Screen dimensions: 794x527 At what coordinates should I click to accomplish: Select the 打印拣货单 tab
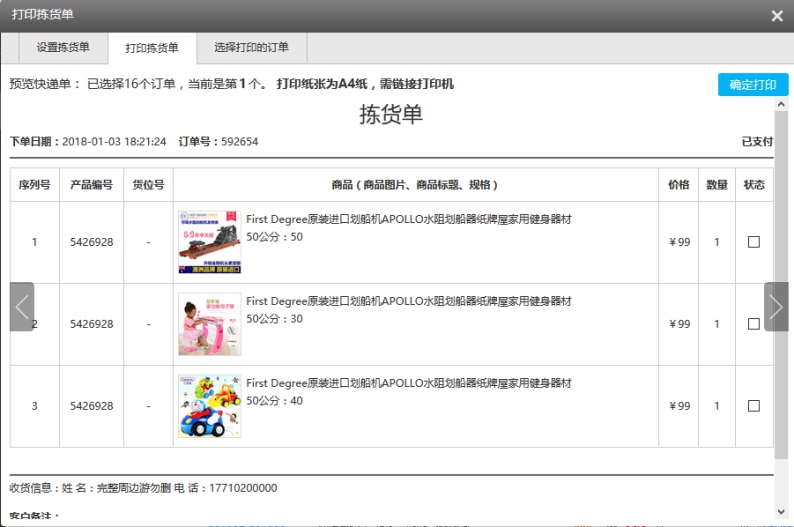(x=152, y=48)
